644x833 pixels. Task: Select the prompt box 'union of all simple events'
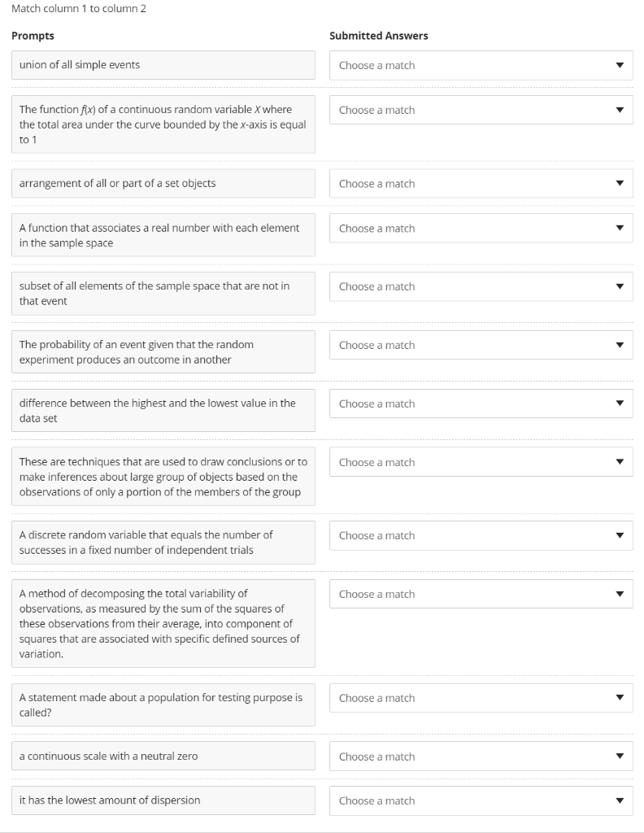click(x=163, y=65)
